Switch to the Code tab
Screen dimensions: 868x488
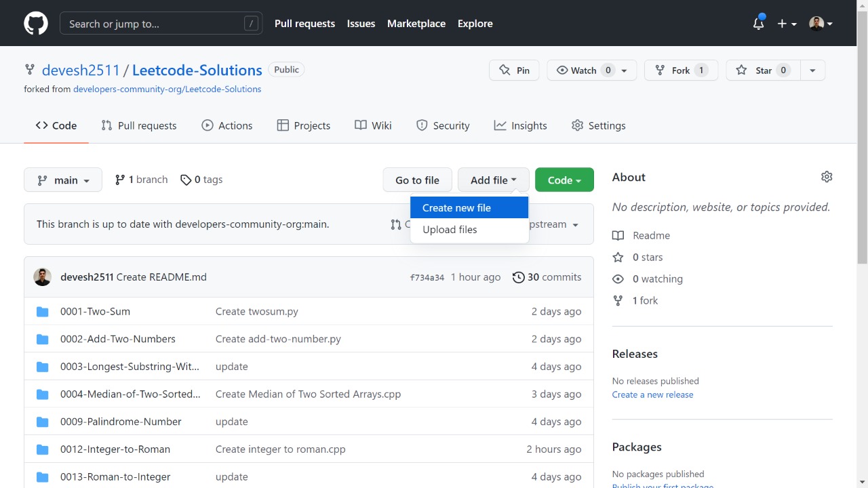point(56,125)
